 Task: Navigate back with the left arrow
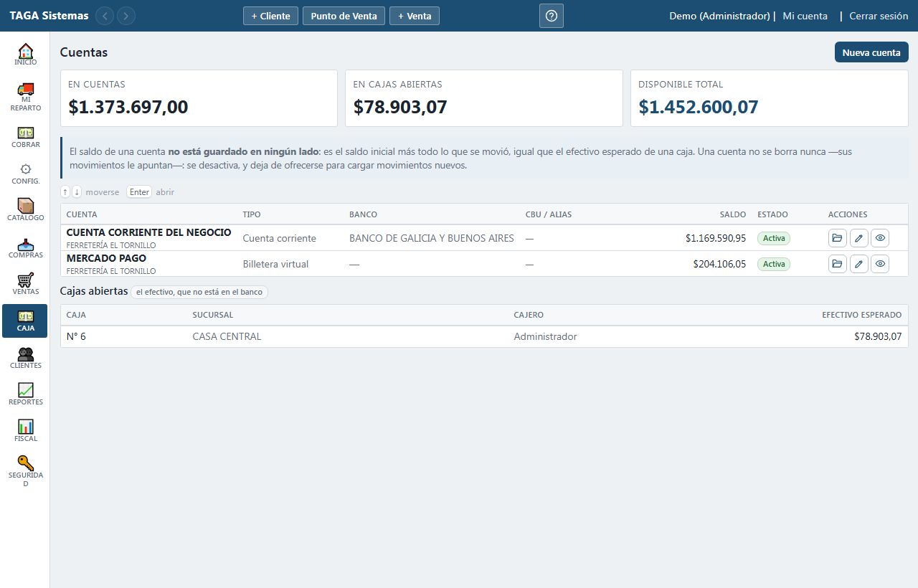(x=105, y=16)
